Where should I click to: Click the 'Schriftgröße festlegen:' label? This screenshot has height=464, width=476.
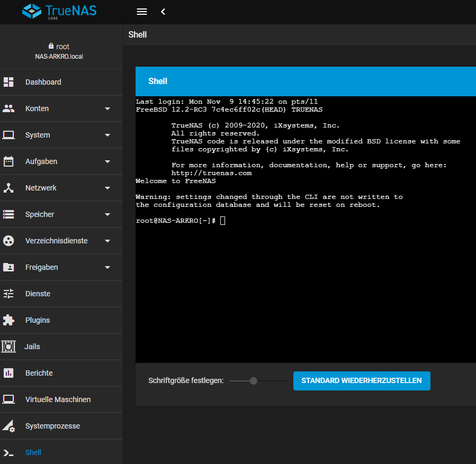point(186,380)
